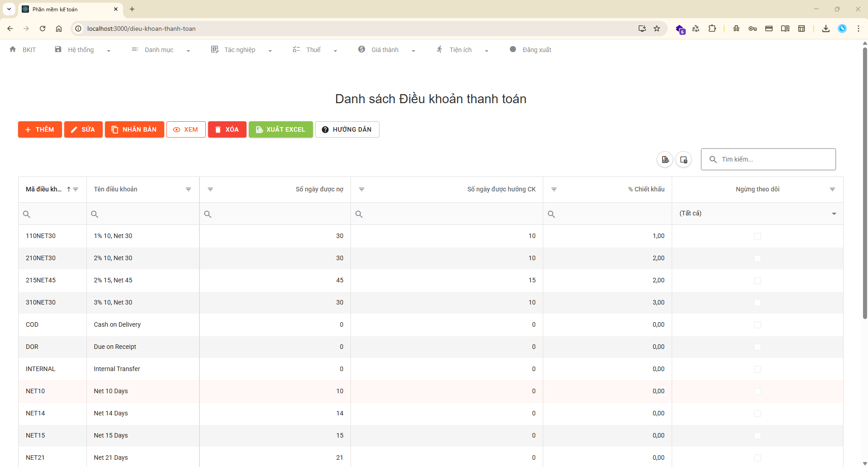The width and height of the screenshot is (868, 467).
Task: Toggle Ngừng theo dõi checkbox for NET14
Action: pyautogui.click(x=758, y=414)
